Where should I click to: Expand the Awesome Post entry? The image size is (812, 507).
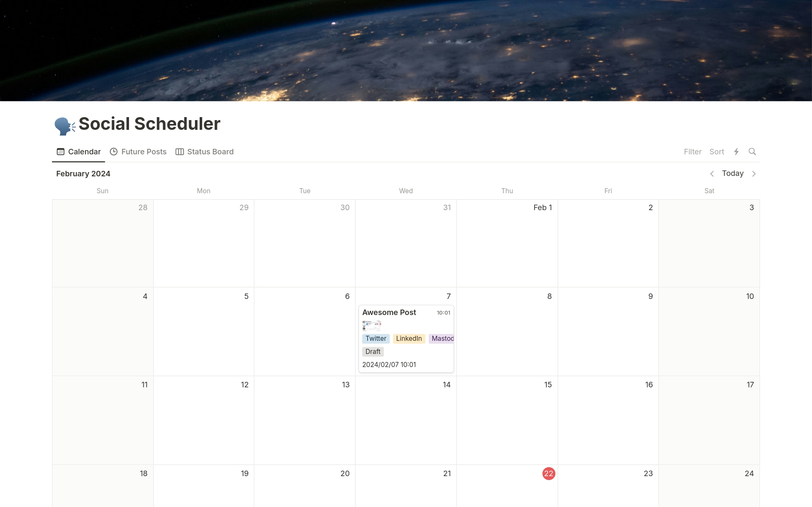389,312
